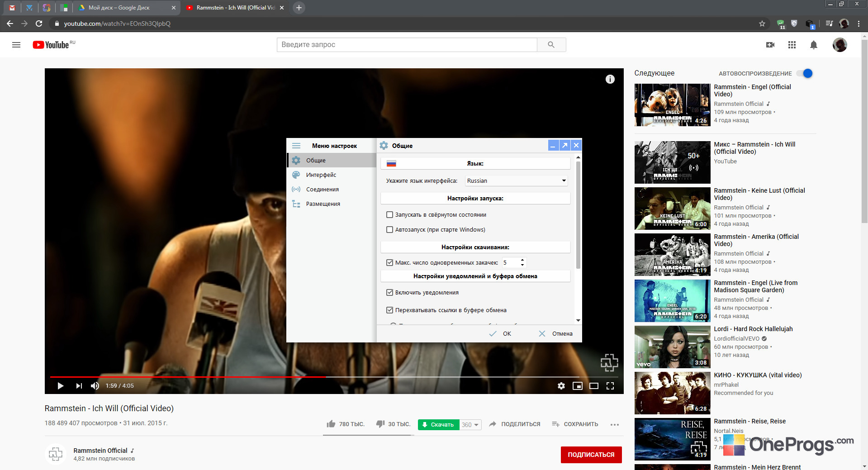Click the green Скачать download button
The height and width of the screenshot is (470, 868).
coord(438,425)
